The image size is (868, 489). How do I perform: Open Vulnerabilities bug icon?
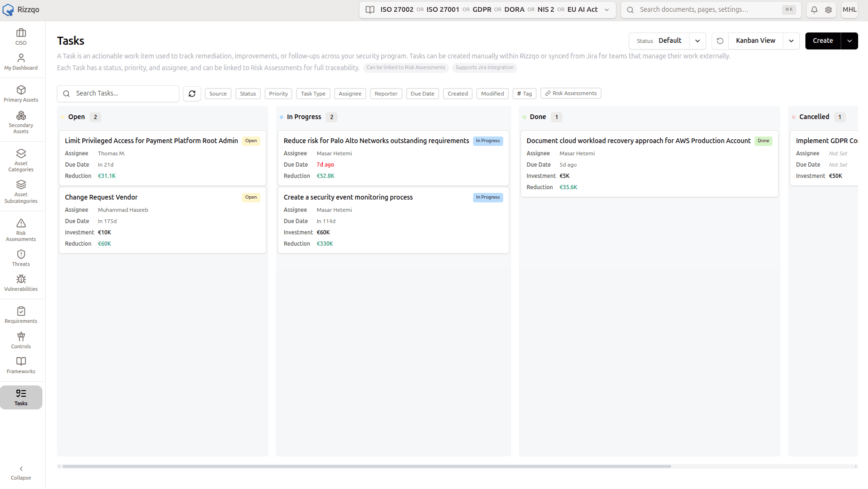[x=21, y=279]
